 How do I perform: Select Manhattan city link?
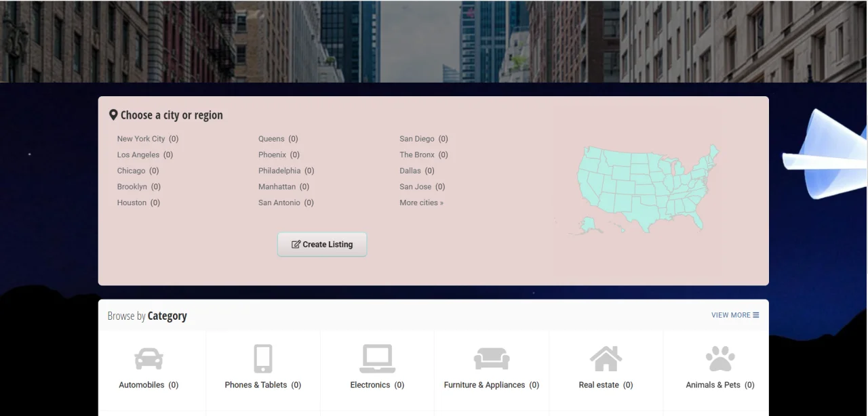pos(277,186)
